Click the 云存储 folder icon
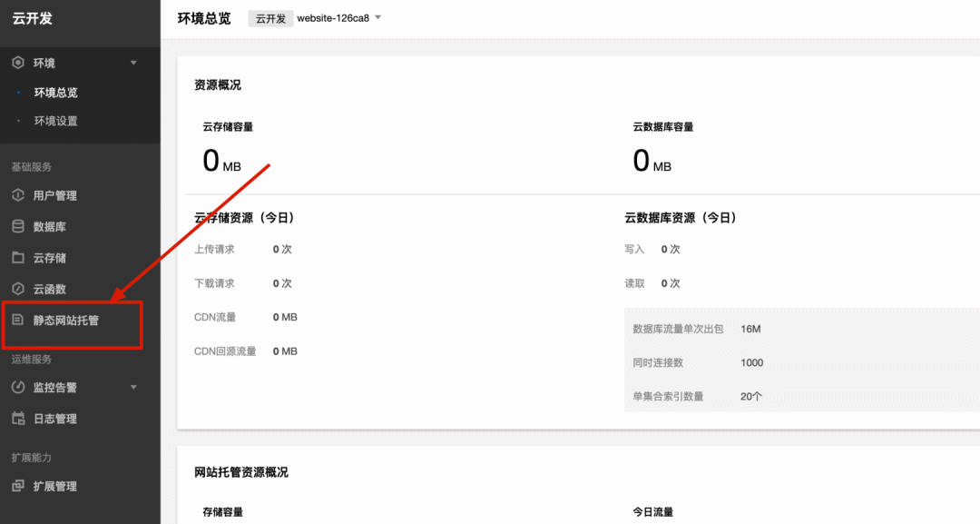 [18, 258]
